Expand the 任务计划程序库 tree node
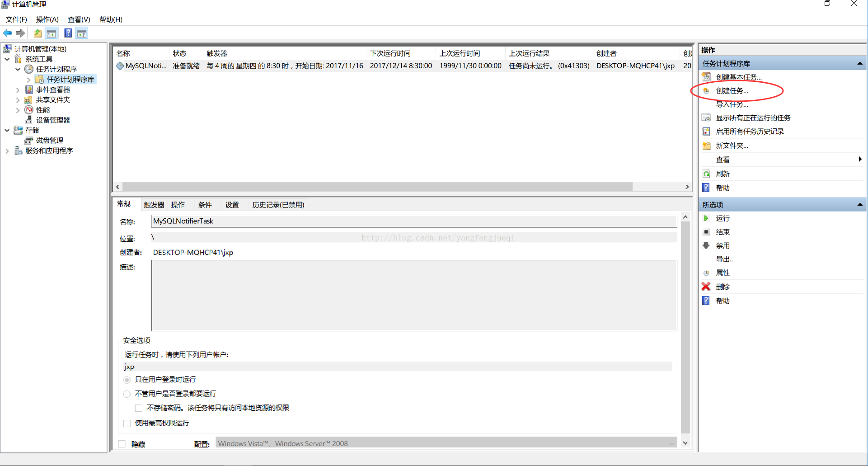Screen dimensions: 868x466 pyautogui.click(x=28, y=80)
